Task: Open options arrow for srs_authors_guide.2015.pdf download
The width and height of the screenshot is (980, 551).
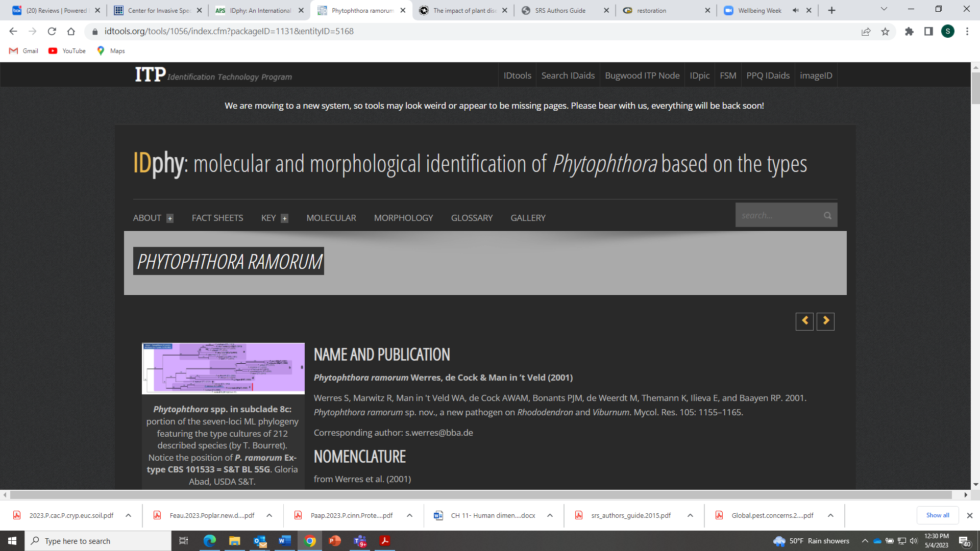Action: pyautogui.click(x=690, y=515)
